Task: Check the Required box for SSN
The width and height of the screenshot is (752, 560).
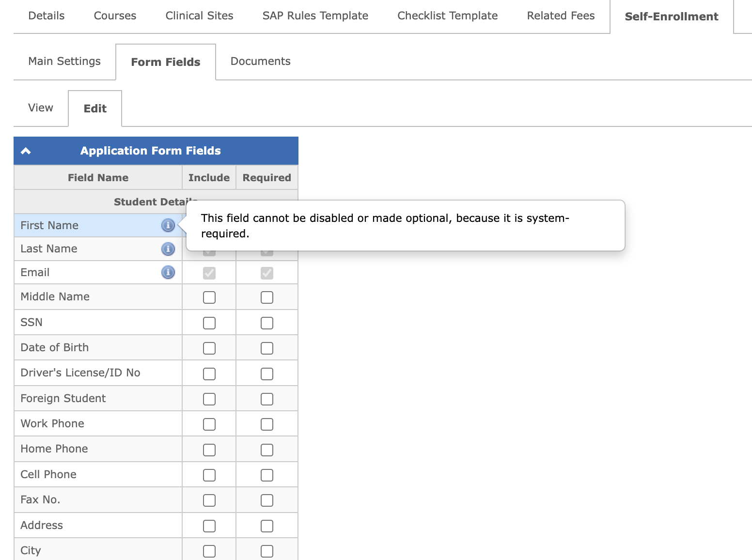Action: 267,323
